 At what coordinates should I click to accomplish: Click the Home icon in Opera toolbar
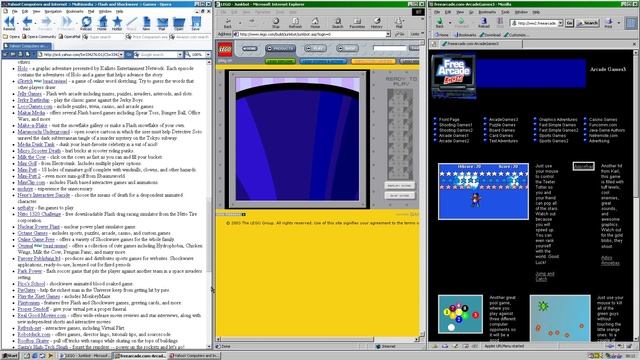pos(102,22)
